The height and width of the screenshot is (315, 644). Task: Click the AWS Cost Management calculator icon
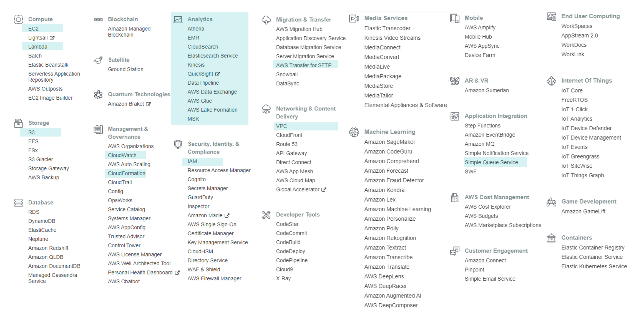coord(455,198)
